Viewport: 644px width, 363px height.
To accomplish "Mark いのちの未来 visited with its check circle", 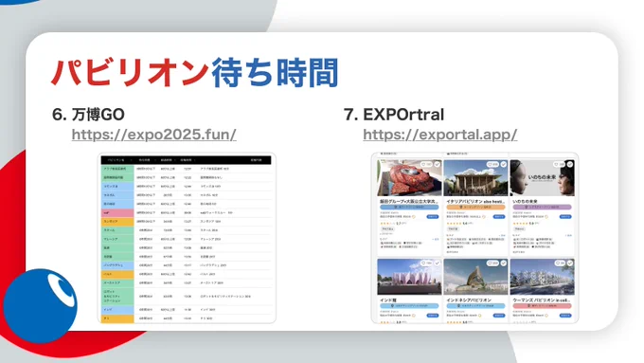I will [x=570, y=164].
